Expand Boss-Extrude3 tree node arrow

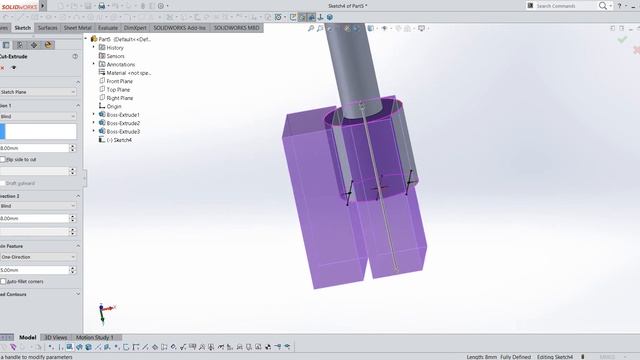93,131
